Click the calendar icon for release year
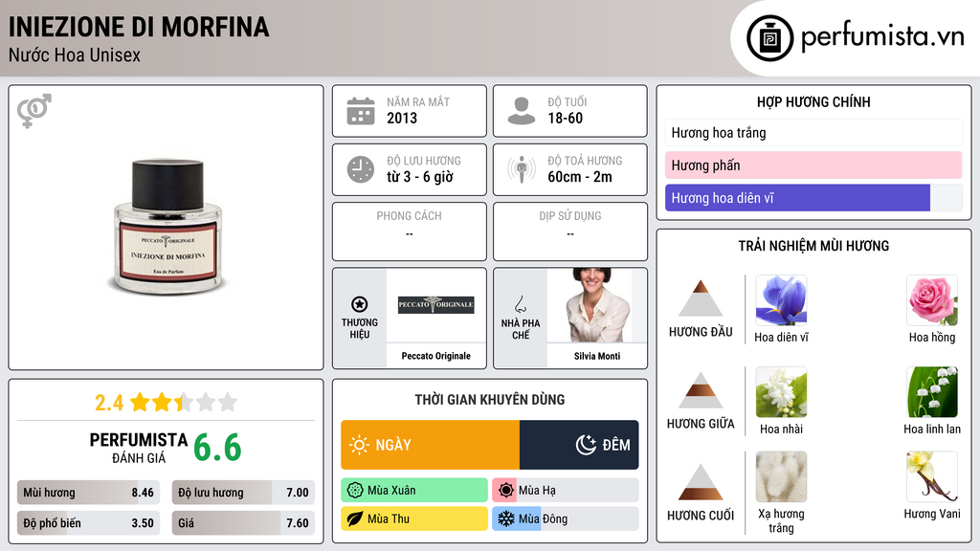Viewport: 980px width, 551px height. tap(361, 111)
